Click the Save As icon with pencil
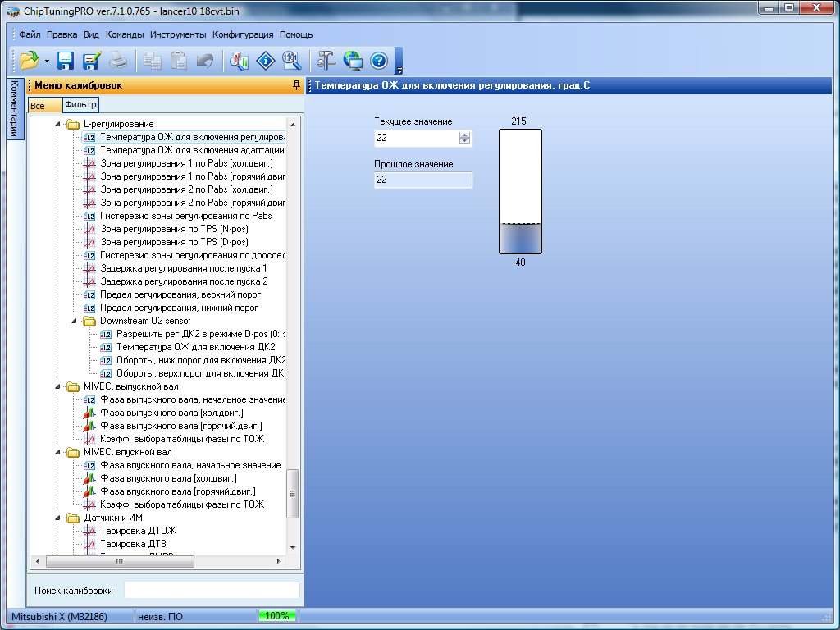 [x=91, y=60]
